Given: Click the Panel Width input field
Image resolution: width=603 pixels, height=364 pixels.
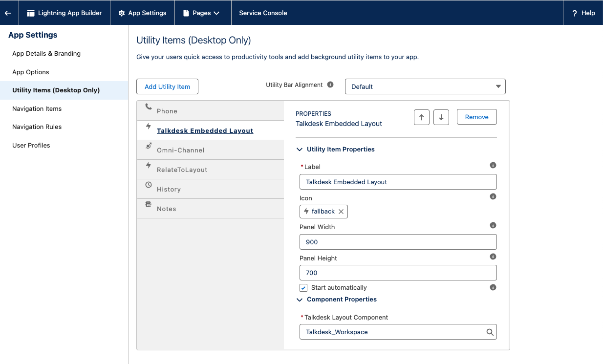Looking at the screenshot, I should [x=398, y=242].
